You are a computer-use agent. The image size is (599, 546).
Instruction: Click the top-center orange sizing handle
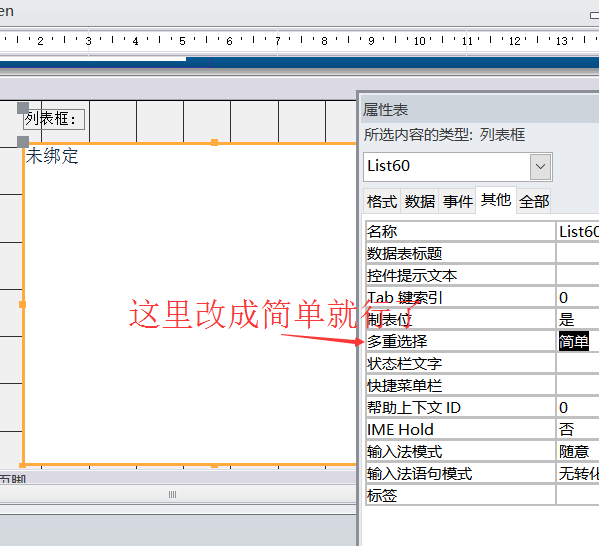coord(214,143)
